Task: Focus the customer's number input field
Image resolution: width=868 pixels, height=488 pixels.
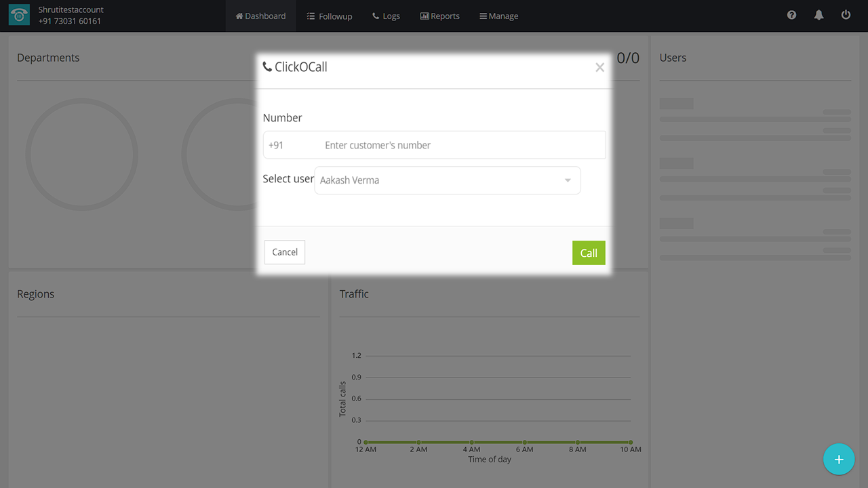Action: pyautogui.click(x=461, y=145)
